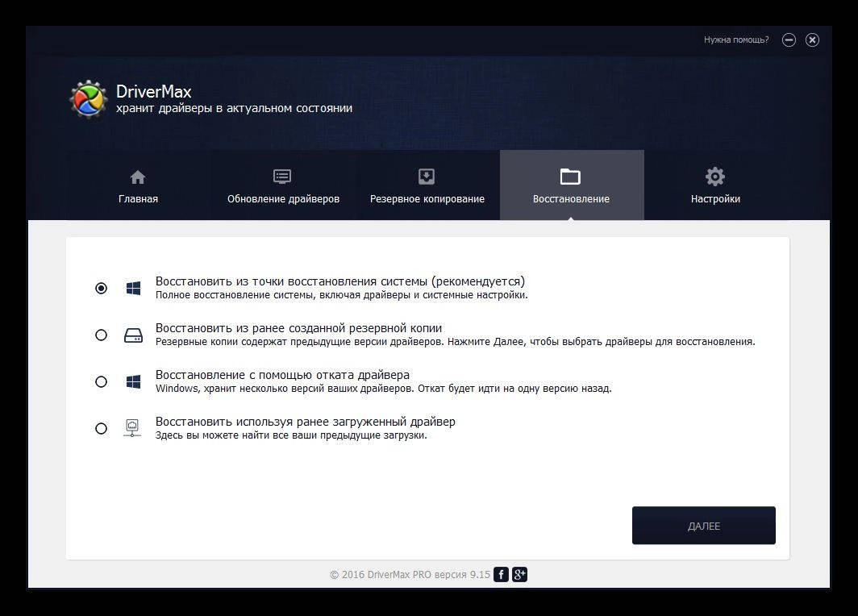Click the backup download icon

pyautogui.click(x=427, y=177)
